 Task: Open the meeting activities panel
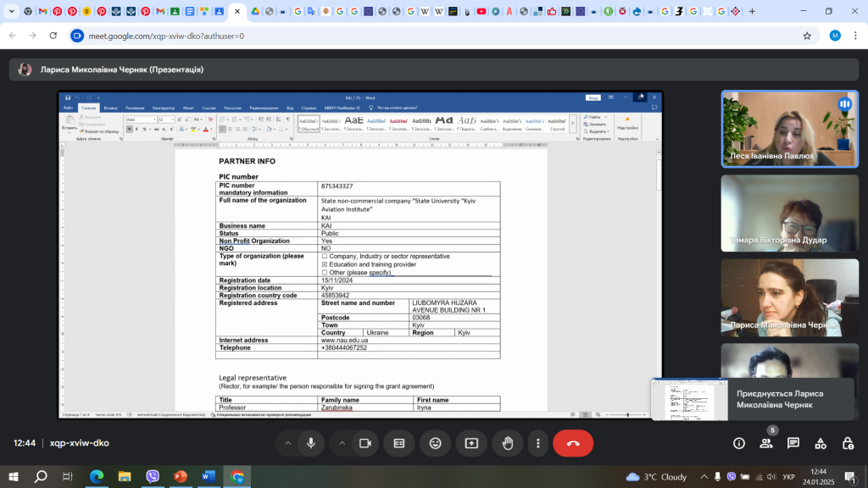point(820,443)
